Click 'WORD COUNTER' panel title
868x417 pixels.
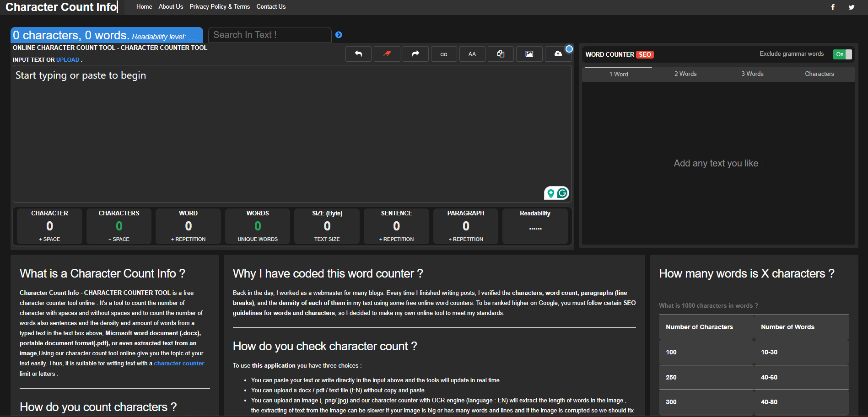click(x=609, y=54)
